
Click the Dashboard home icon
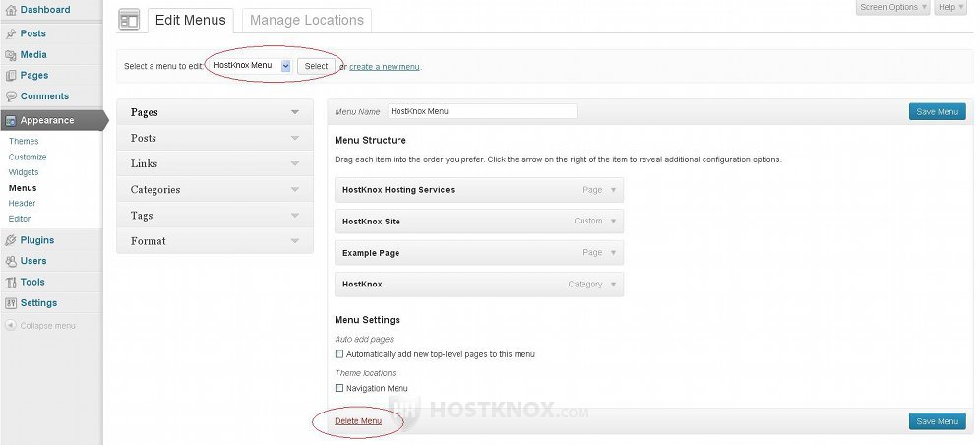tap(11, 10)
